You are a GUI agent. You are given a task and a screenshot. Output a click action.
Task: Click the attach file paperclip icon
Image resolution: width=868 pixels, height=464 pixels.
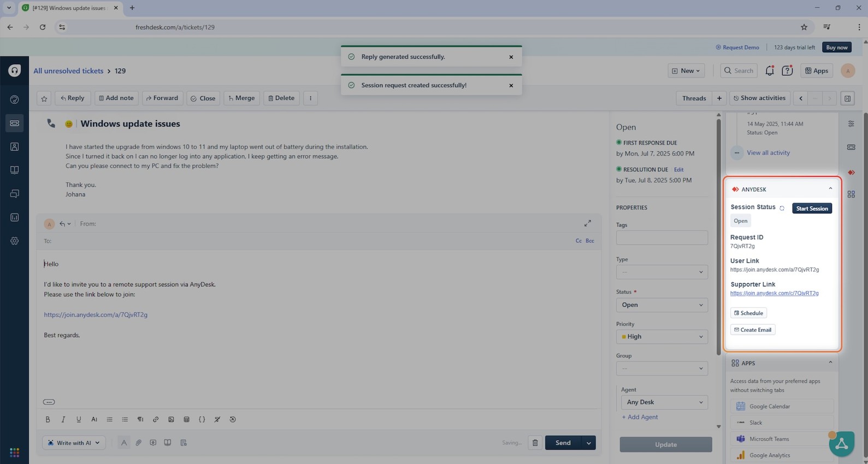pos(139,443)
